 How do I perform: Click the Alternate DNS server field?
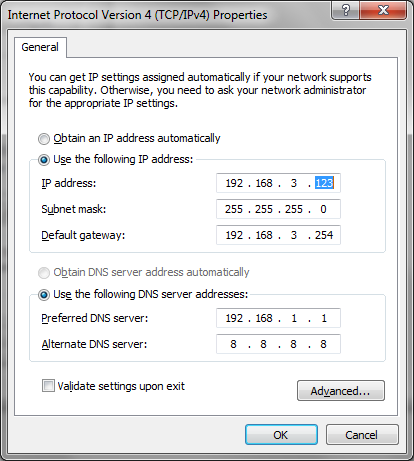pyautogui.click(x=278, y=344)
